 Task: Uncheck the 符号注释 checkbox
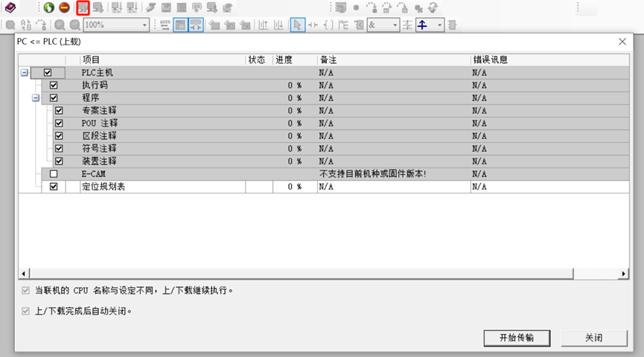click(x=59, y=149)
